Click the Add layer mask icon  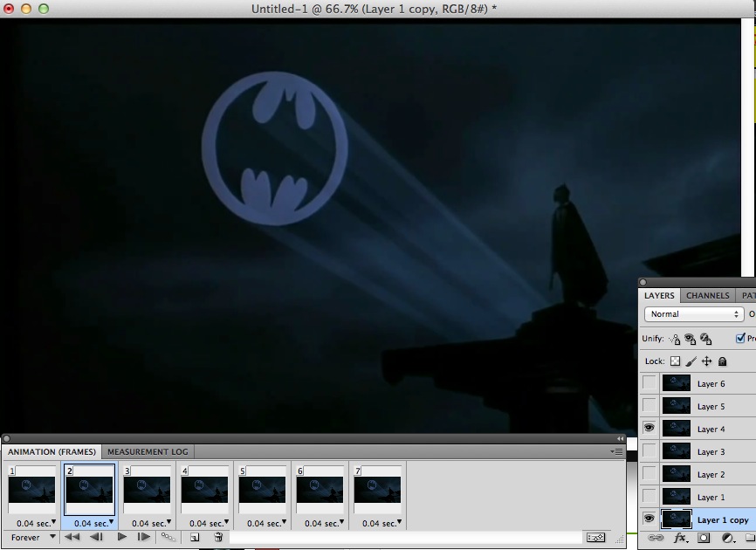pyautogui.click(x=702, y=537)
